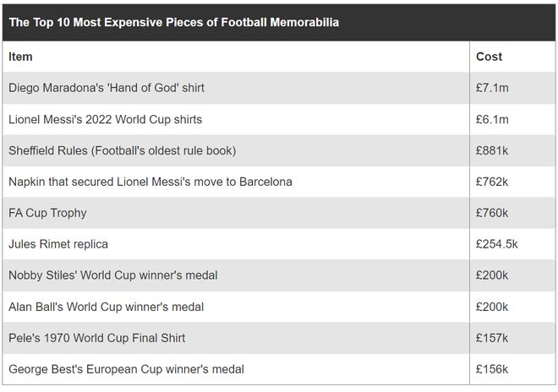Select Nobby Stiles' World Cup winner's medal
Image resolution: width=558 pixels, height=392 pixels.
pos(113,275)
